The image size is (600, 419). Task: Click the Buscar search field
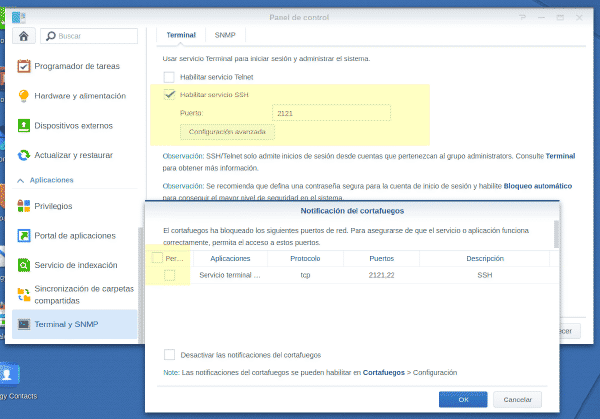[x=89, y=36]
